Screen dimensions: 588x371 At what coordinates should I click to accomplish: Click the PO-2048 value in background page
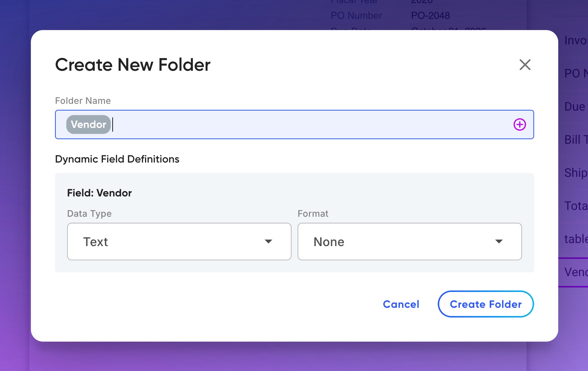tap(430, 15)
